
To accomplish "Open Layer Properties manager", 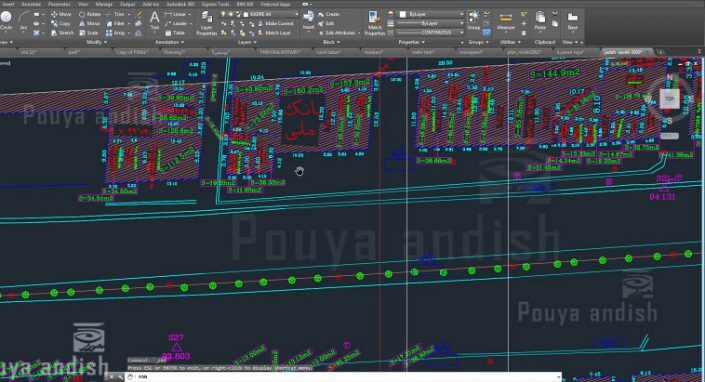I will 206,23.
